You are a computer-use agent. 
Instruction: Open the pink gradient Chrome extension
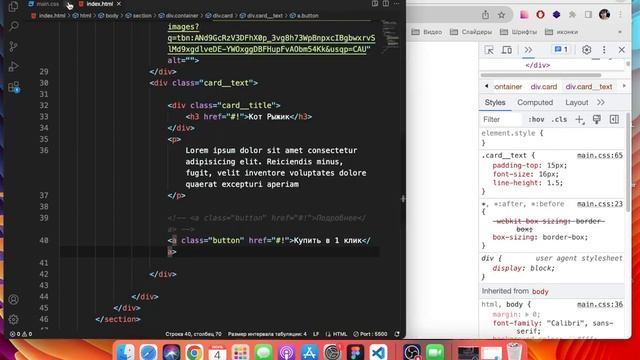(x=524, y=15)
